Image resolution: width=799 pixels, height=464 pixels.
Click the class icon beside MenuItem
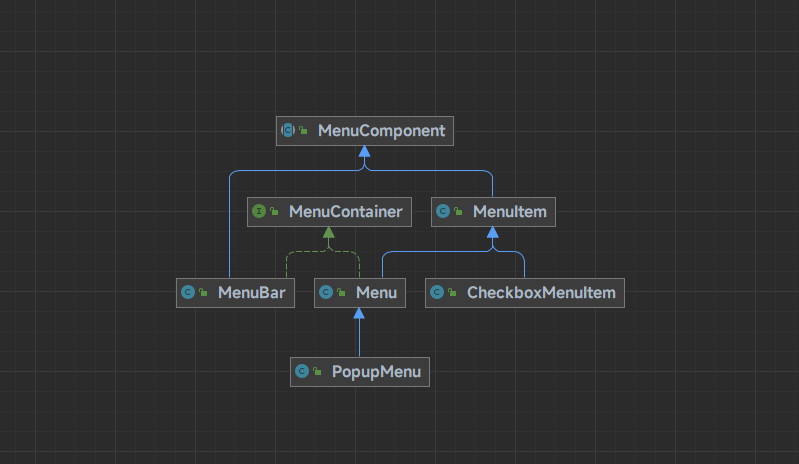click(x=443, y=212)
